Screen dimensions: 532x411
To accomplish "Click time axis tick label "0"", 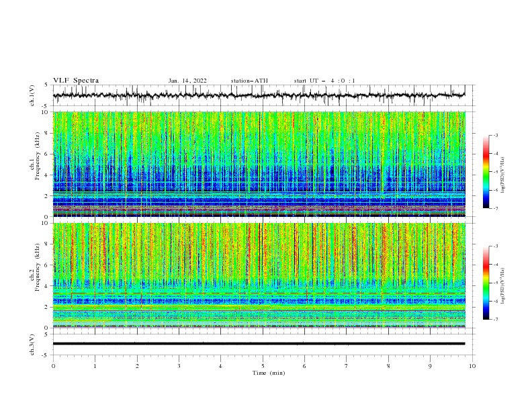I will click(x=53, y=366).
